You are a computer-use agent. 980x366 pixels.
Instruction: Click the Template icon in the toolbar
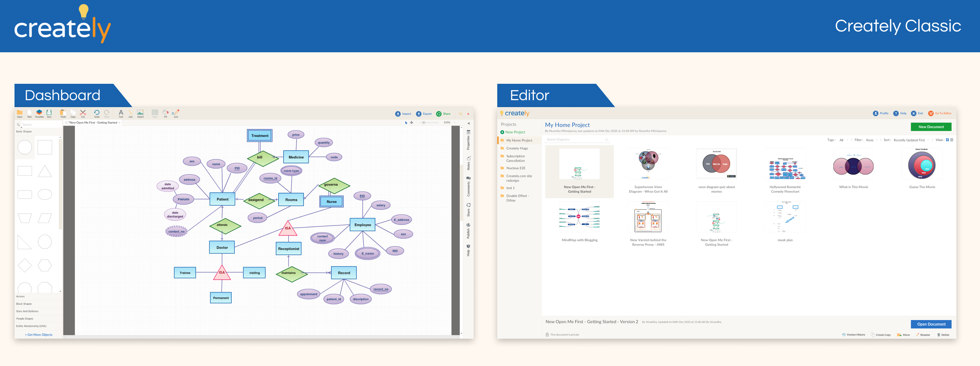[39, 113]
